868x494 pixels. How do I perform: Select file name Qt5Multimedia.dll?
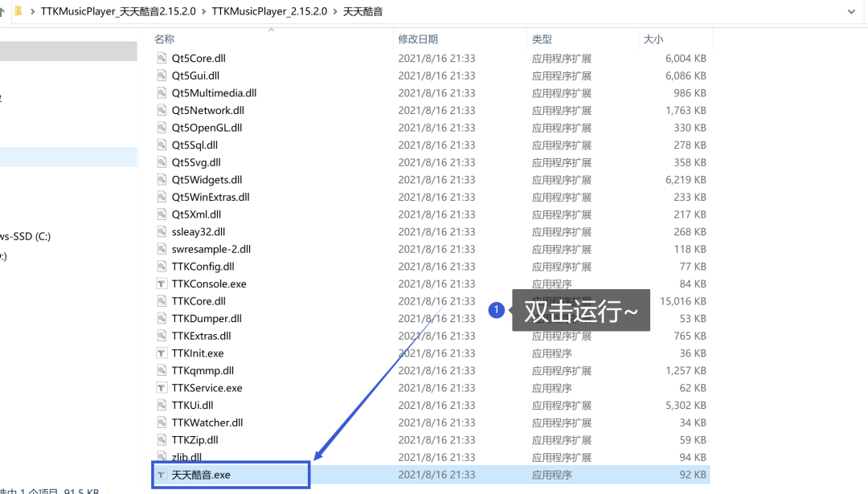pos(215,93)
